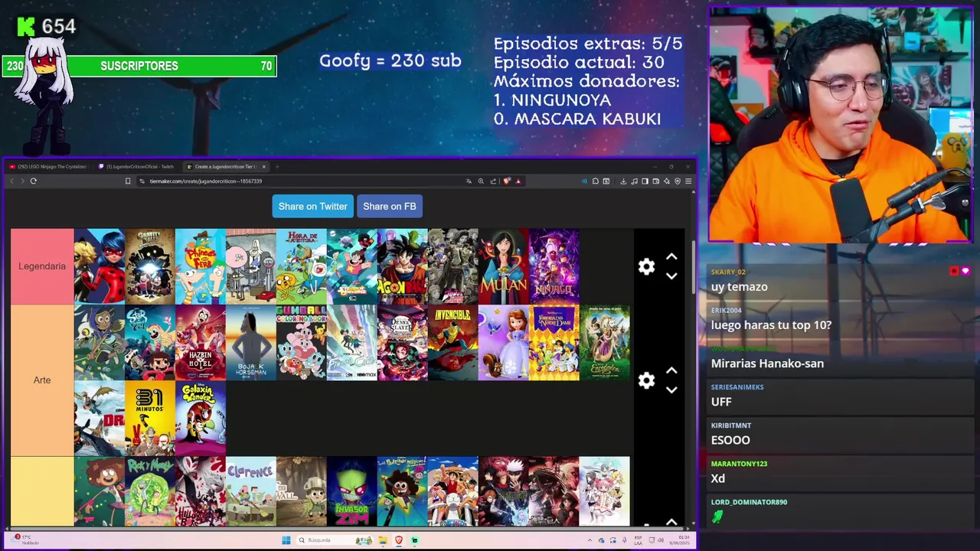980x551 pixels.
Task: Open Windows Start menu
Action: point(286,540)
